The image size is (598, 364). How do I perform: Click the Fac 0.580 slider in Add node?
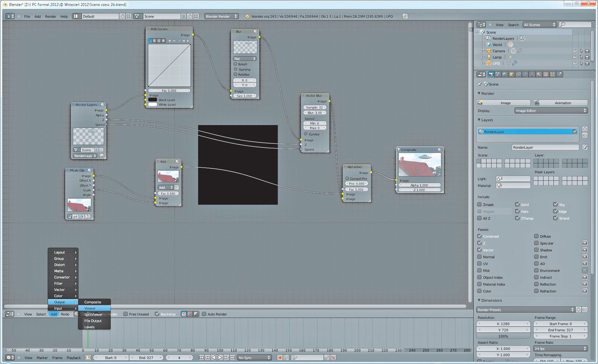[168, 193]
